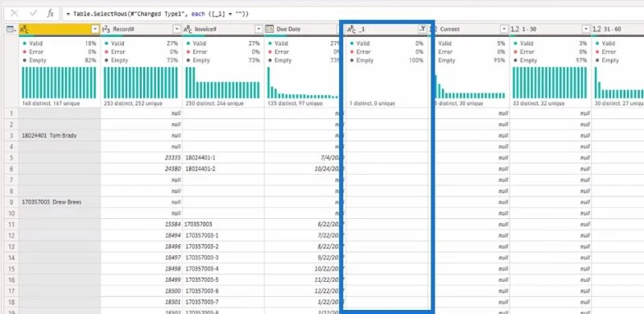Select row number 9
This screenshot has width=644, height=314.
[x=11, y=202]
